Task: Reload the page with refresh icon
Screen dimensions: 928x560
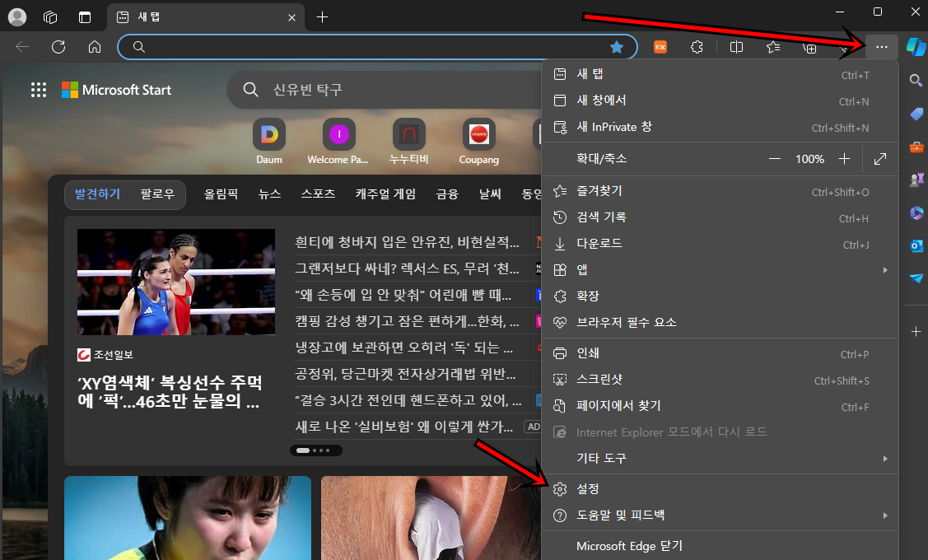Action: click(58, 47)
